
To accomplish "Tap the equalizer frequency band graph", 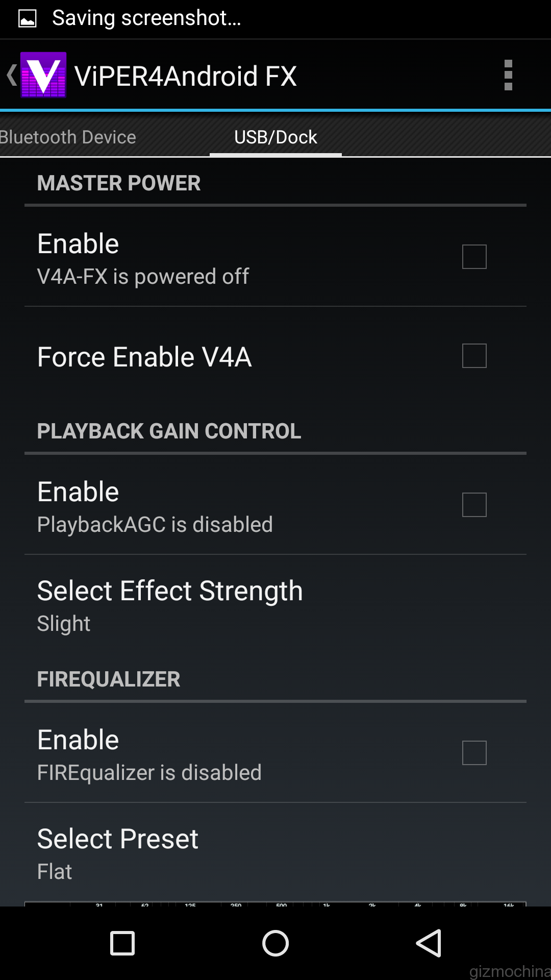I will [275, 903].
